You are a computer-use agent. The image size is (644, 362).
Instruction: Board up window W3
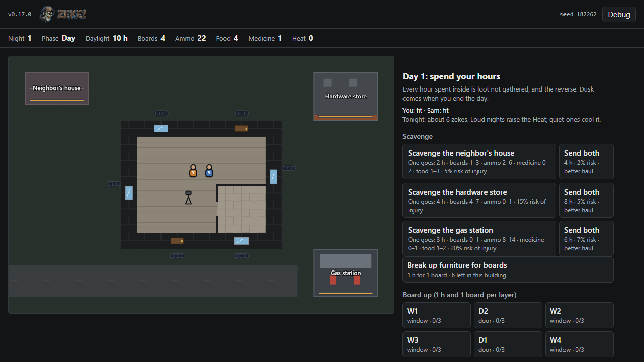[437, 344]
